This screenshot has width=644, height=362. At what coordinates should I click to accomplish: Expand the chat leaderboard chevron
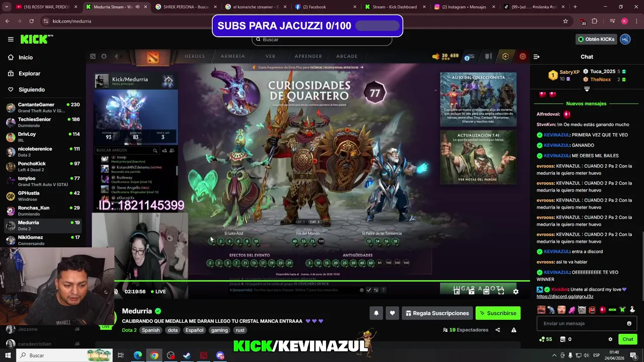(x=587, y=89)
